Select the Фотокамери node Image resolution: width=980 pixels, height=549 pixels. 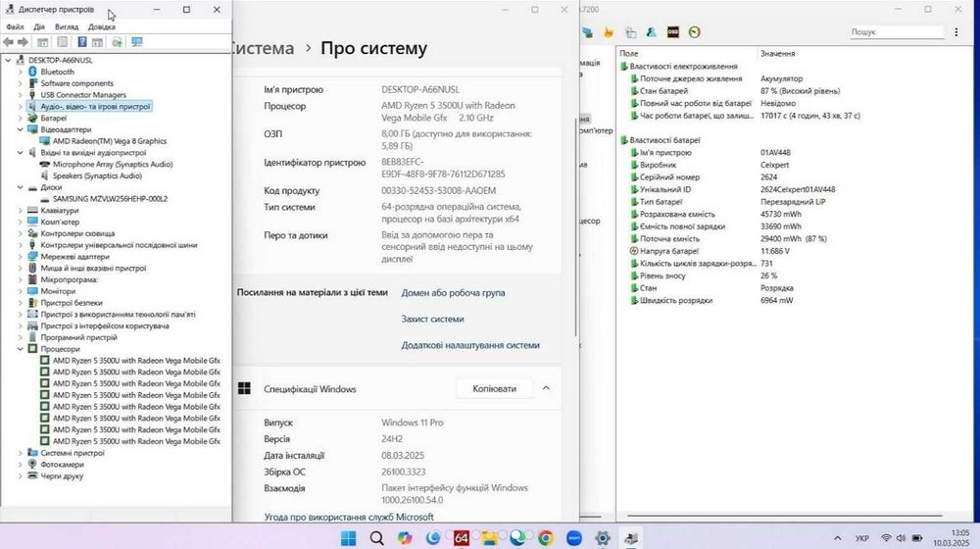(62, 465)
